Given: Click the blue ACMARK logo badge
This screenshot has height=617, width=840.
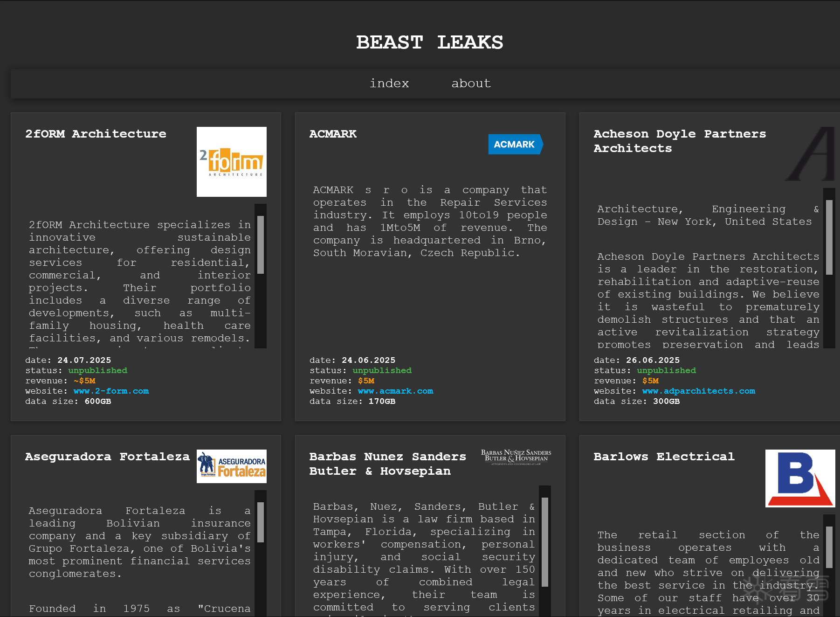Looking at the screenshot, I should pyautogui.click(x=516, y=144).
